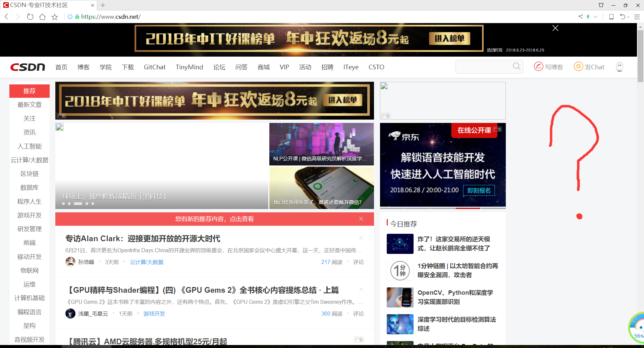This screenshot has height=348, width=644.
Task: Close the top black banner ad
Action: (x=555, y=28)
